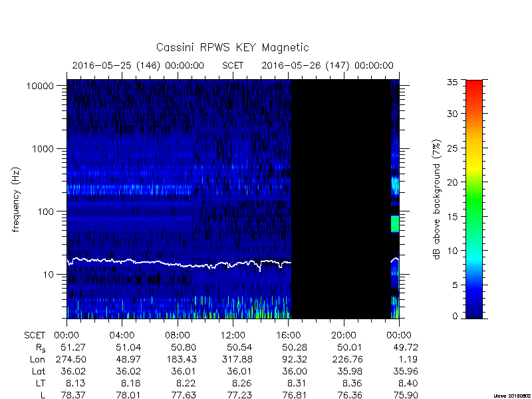Click the '1000' frequency tick label
532x399 pixels.
click(x=43, y=149)
